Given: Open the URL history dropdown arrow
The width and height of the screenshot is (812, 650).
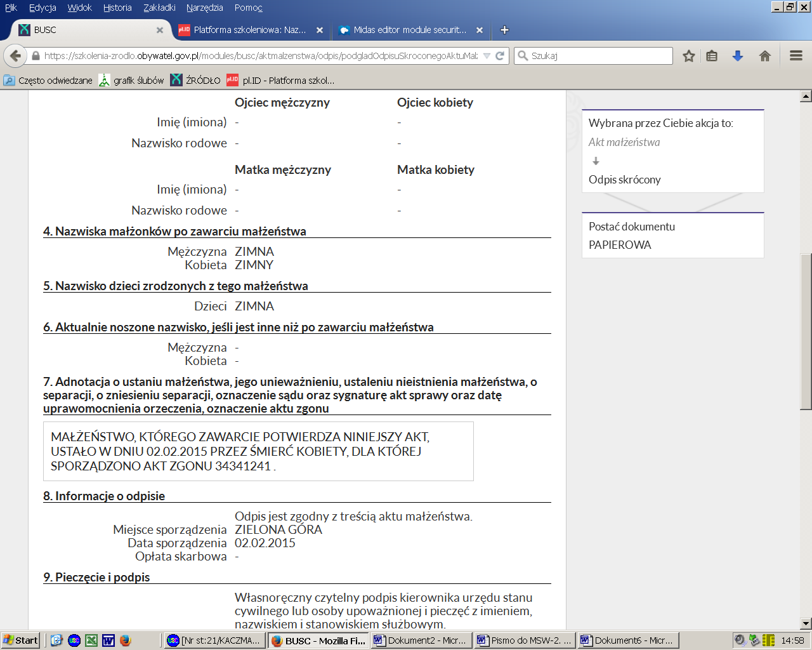Looking at the screenshot, I should point(487,56).
